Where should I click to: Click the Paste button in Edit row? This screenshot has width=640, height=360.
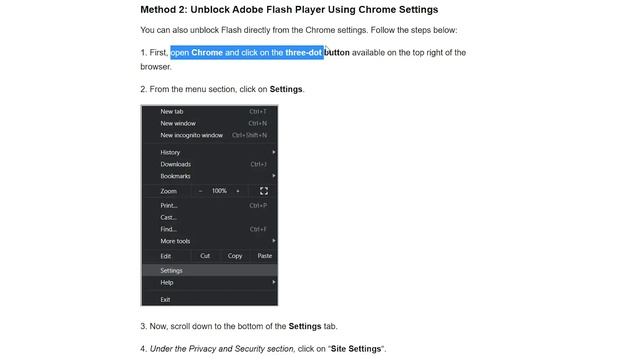264,256
